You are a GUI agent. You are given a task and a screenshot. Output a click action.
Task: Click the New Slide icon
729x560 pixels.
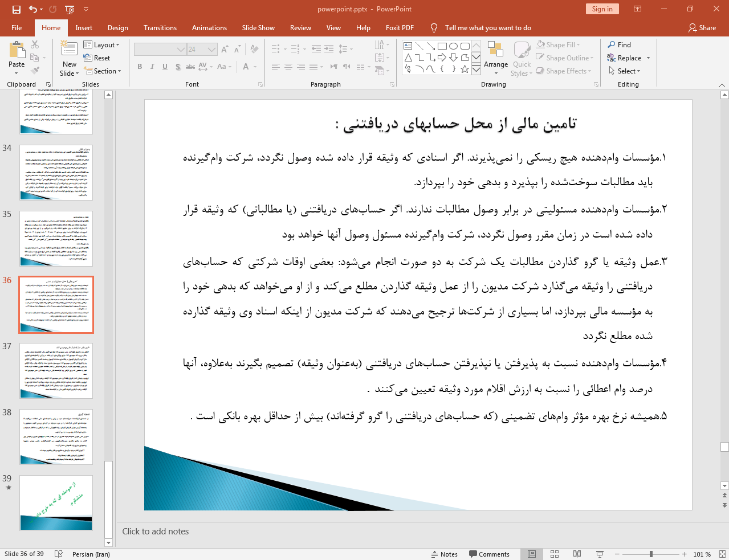69,50
